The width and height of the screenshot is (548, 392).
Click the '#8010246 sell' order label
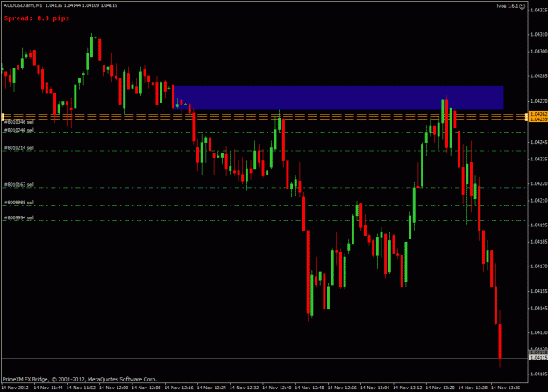[19, 130]
